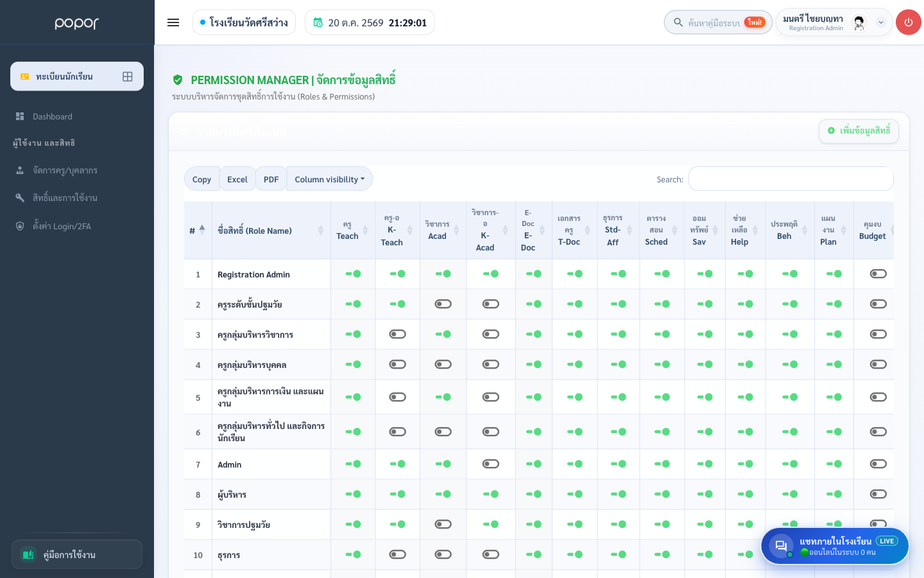Export the table as PDF
This screenshot has height=578, width=924.
[271, 179]
